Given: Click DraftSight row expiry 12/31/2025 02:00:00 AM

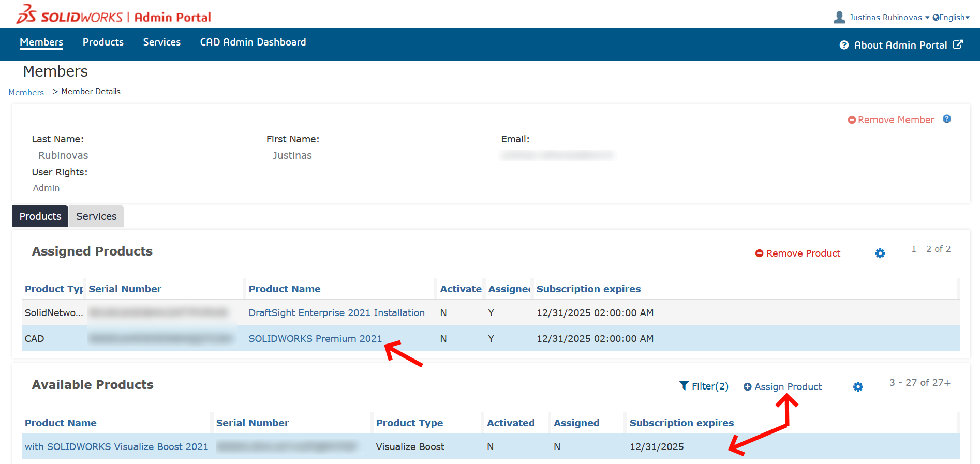Looking at the screenshot, I should point(595,313).
